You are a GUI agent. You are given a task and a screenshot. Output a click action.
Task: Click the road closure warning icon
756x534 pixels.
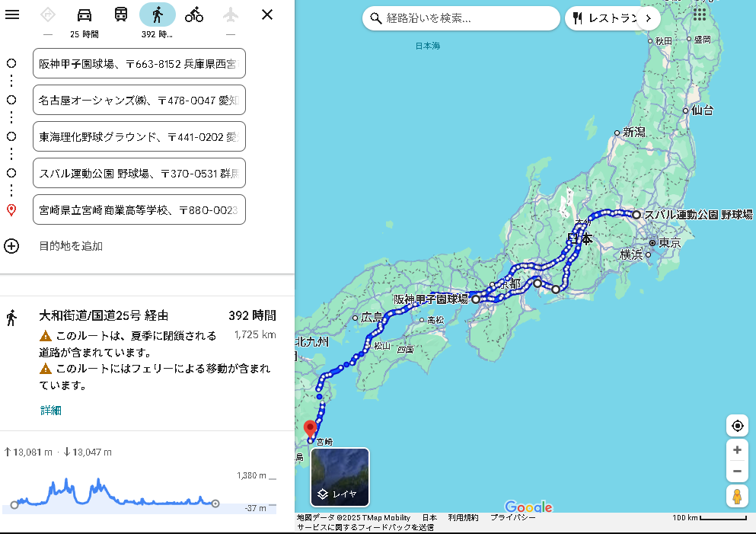pyautogui.click(x=46, y=336)
